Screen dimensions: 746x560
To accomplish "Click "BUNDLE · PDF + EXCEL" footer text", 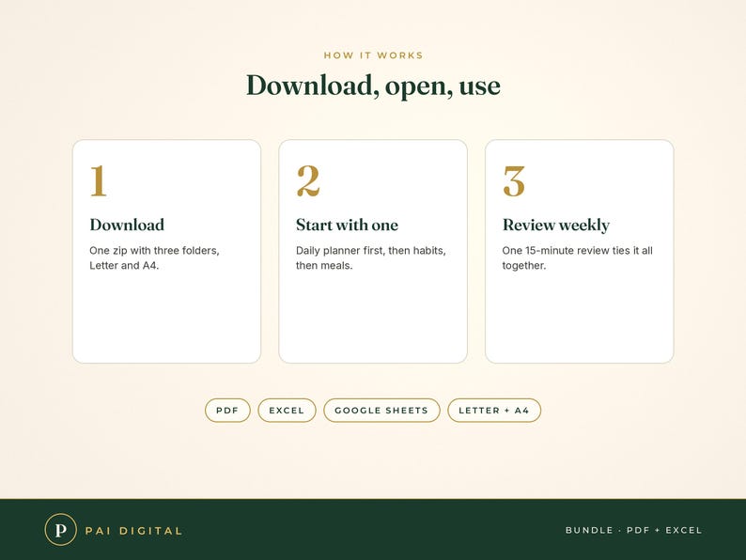I will click(633, 530).
